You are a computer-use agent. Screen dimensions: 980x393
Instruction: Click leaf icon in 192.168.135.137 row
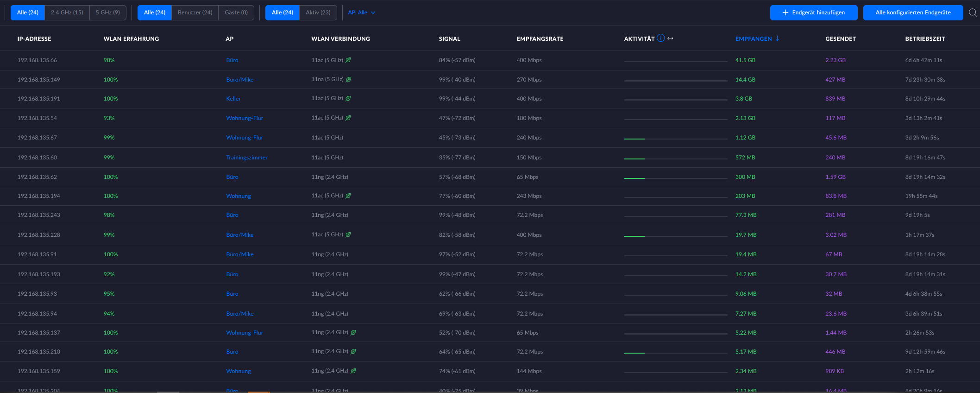tap(353, 332)
